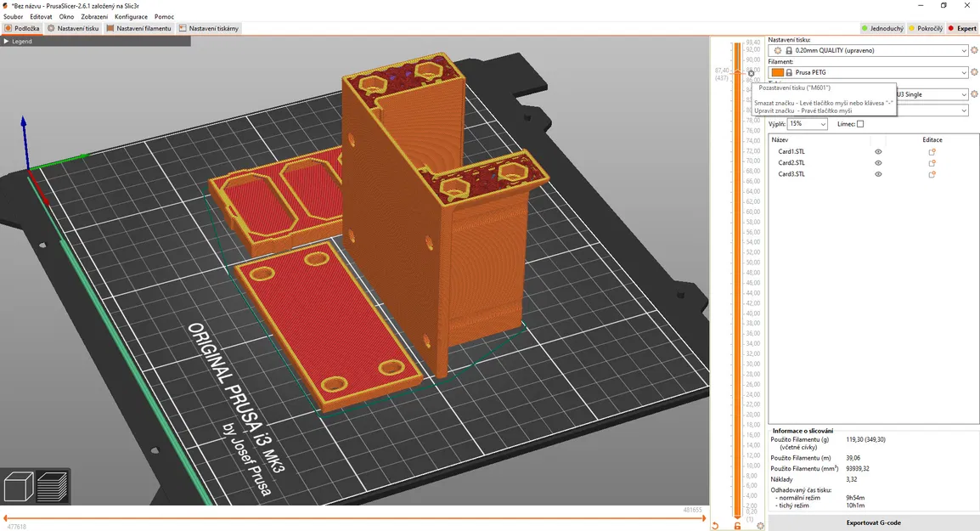Click the edit icon for Card1.STL
Screen dimensions: 980x531
pyautogui.click(x=932, y=152)
